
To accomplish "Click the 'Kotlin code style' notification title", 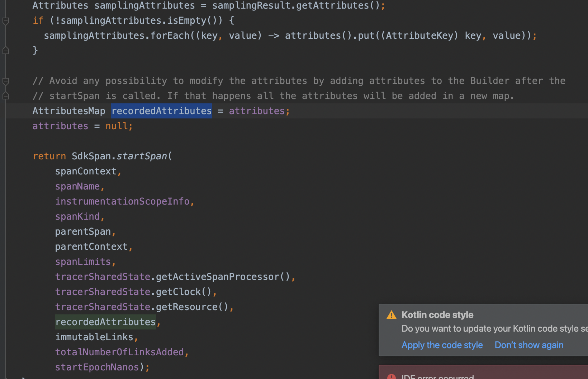I will point(437,315).
